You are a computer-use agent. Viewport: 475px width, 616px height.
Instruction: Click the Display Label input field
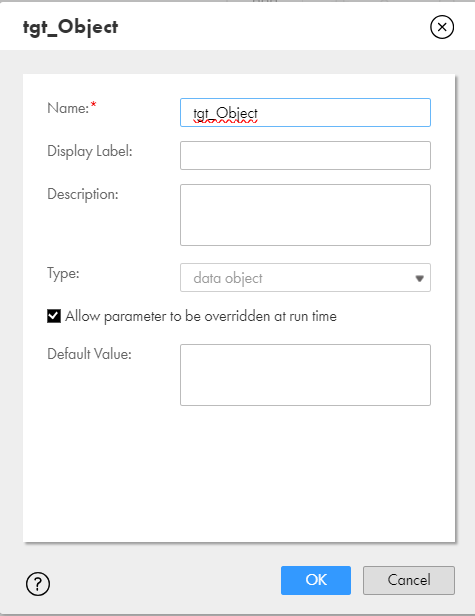coord(305,156)
